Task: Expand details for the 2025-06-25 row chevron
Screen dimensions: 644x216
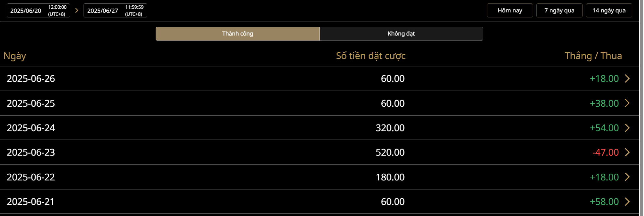Action: [x=627, y=103]
